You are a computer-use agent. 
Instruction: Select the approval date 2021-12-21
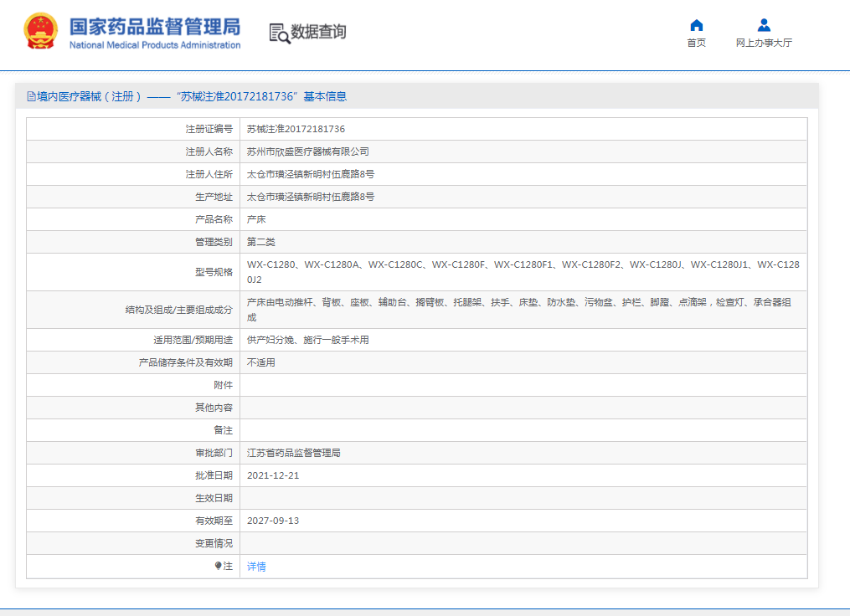[x=273, y=475]
